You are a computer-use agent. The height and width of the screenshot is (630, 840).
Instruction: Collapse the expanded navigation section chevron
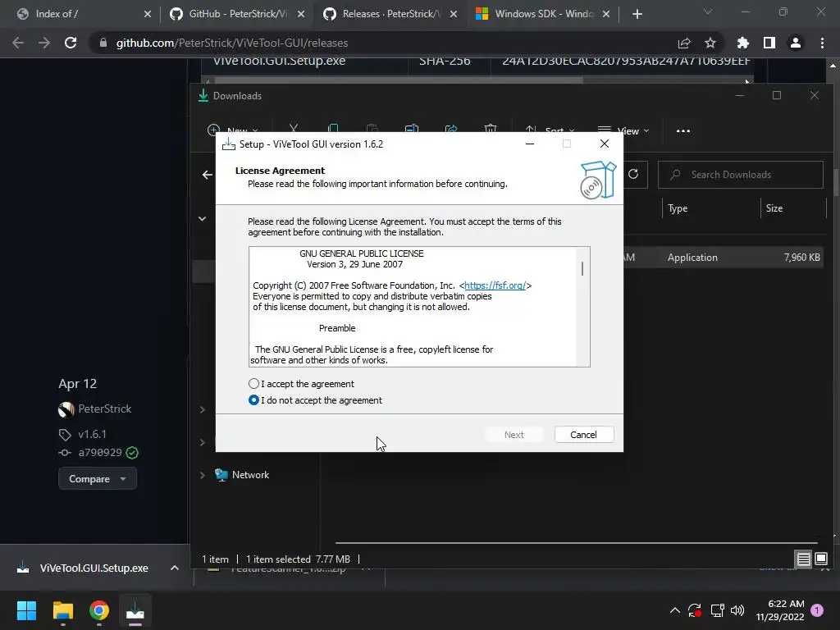click(x=202, y=218)
